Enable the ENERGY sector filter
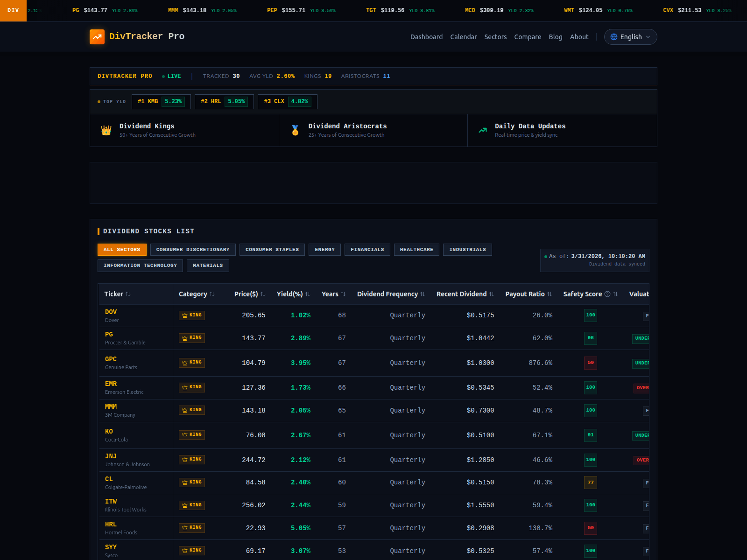747x560 pixels. click(x=324, y=249)
